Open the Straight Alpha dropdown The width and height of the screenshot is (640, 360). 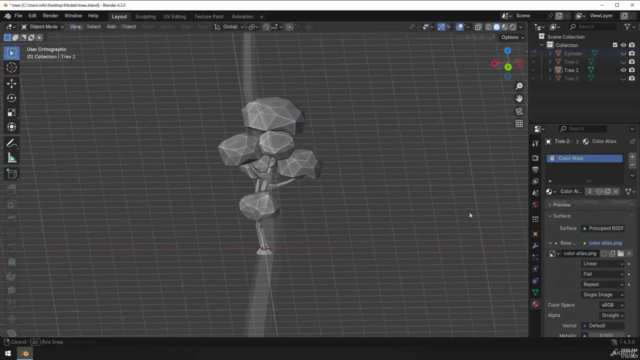click(612, 316)
